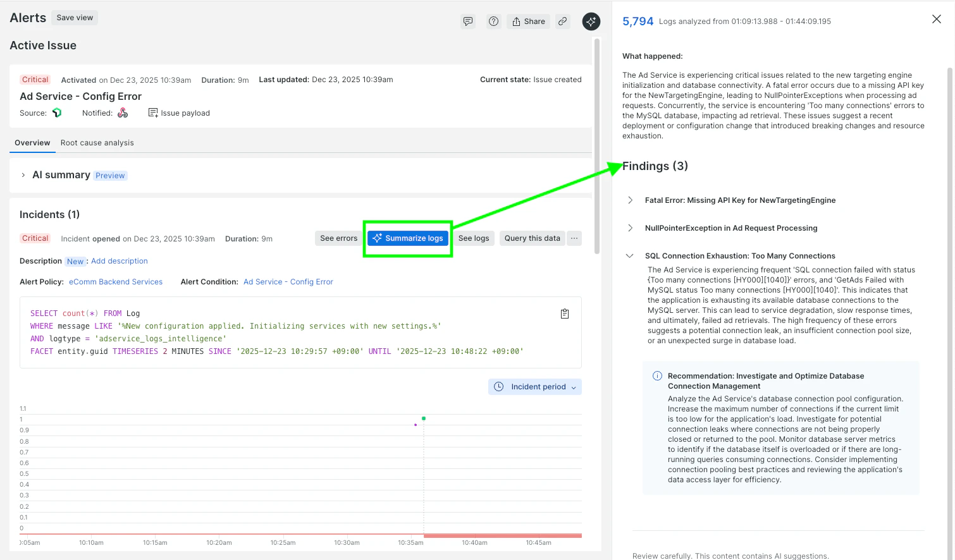Viewport: 955px width, 560px height.
Task: Open the Incident period dropdown
Action: (535, 387)
